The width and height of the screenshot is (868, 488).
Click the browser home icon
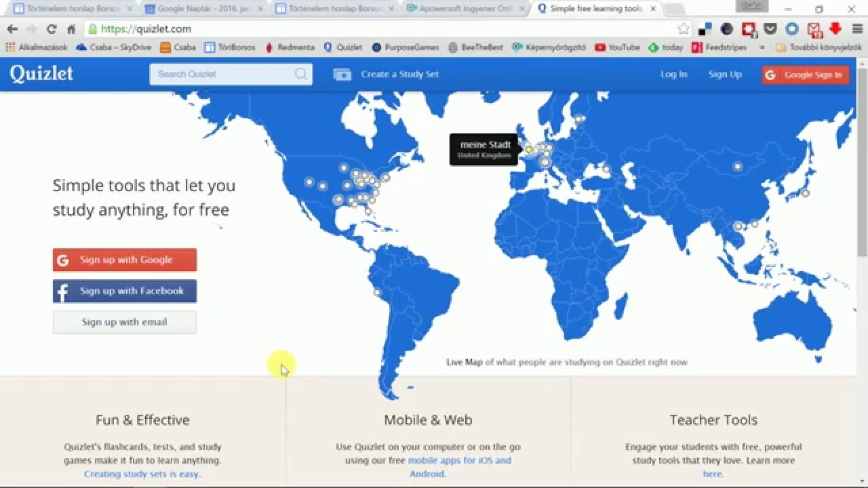coord(71,29)
